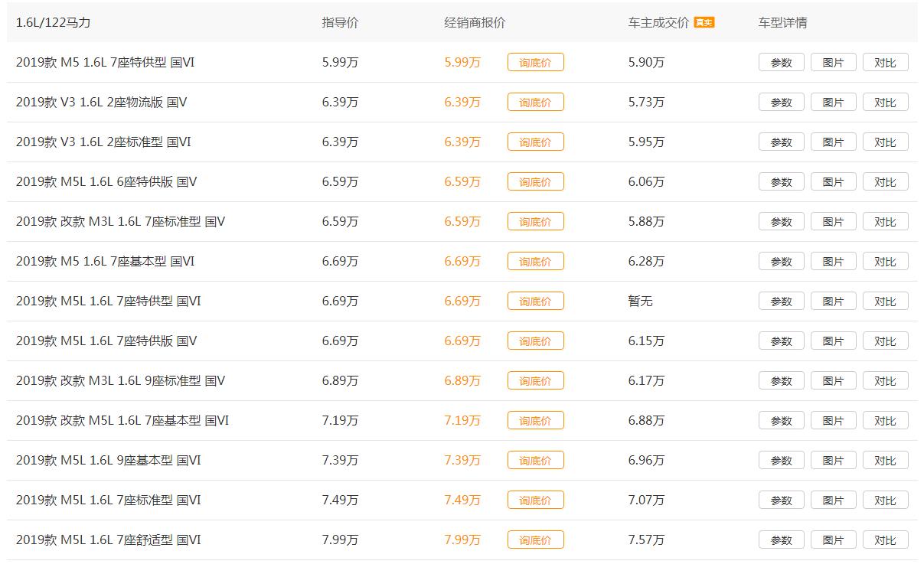Click 询底价 for 2019款 M5 7座特供型
This screenshot has height=564, width=924.
click(x=535, y=63)
